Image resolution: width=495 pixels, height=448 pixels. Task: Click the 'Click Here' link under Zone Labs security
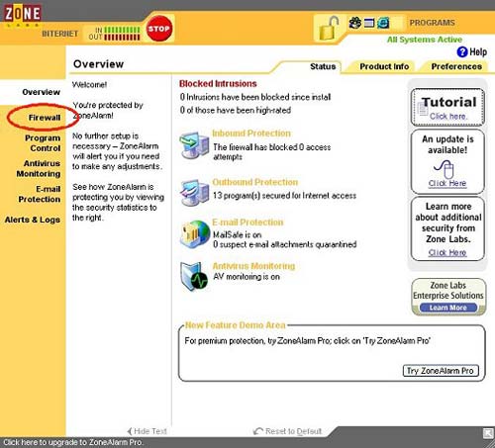pos(447,253)
